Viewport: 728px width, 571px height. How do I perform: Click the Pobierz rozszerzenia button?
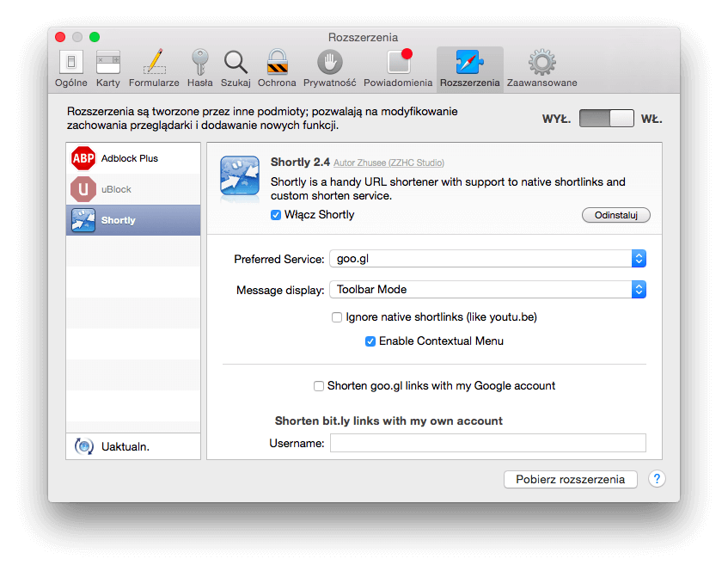tap(570, 480)
